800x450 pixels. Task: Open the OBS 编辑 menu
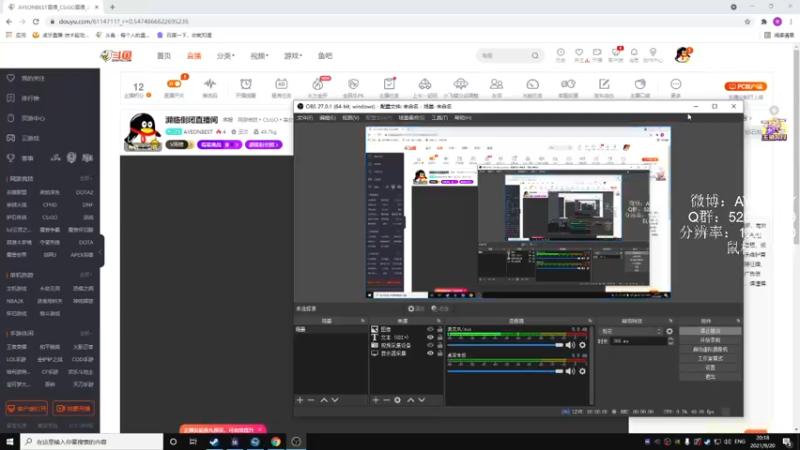click(x=328, y=118)
